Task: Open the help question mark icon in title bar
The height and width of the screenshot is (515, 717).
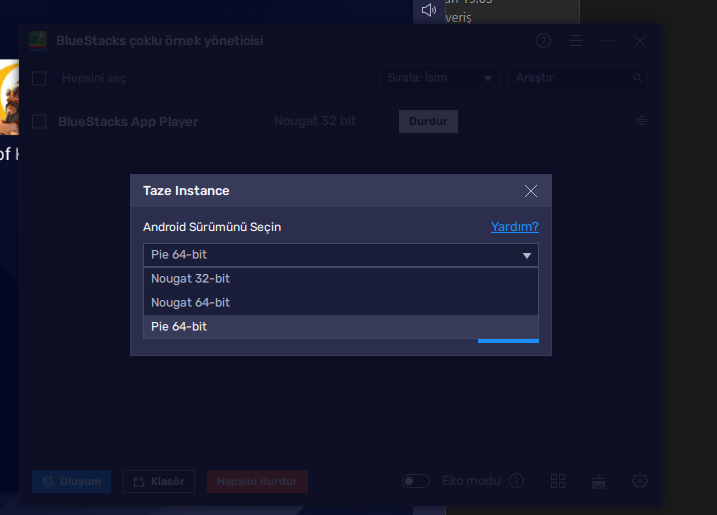Action: (x=543, y=41)
